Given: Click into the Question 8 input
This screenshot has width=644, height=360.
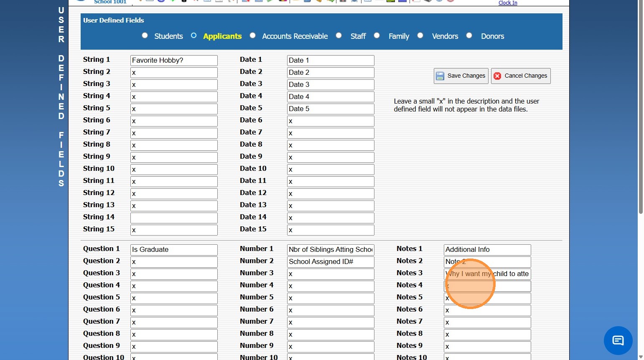Looking at the screenshot, I should pos(174,335).
